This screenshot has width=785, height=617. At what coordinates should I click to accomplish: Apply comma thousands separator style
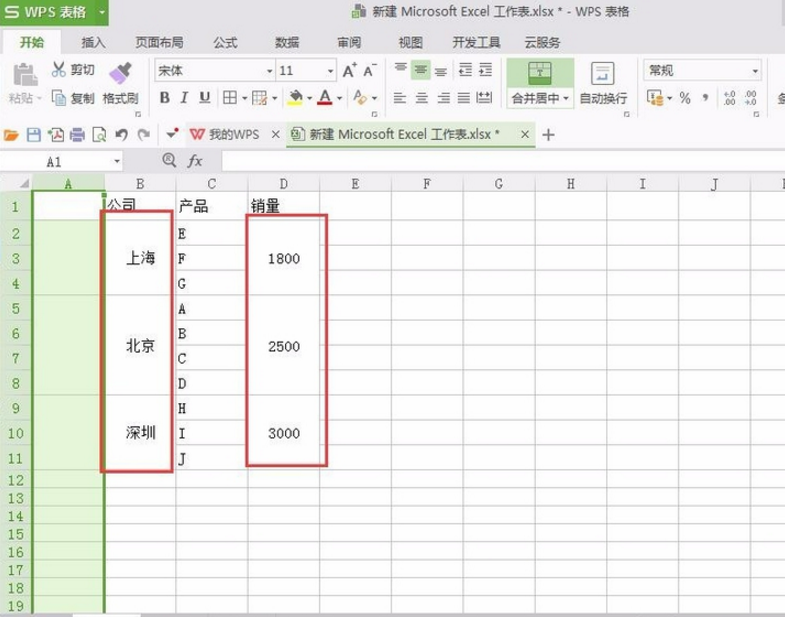[705, 98]
